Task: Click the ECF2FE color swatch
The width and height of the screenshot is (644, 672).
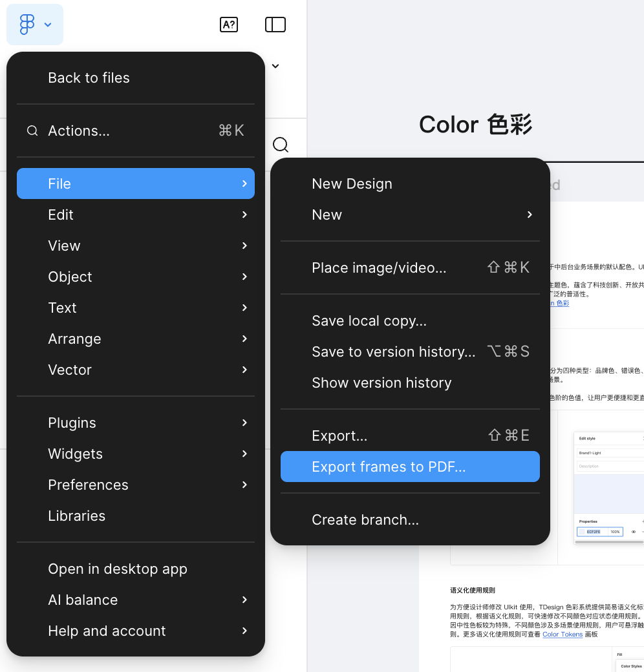Action: pos(582,532)
